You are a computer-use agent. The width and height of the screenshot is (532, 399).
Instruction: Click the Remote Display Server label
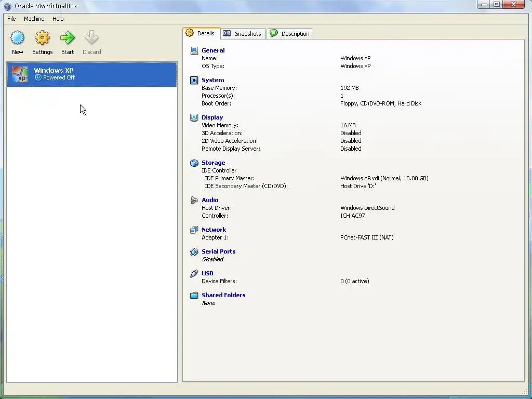pos(231,149)
